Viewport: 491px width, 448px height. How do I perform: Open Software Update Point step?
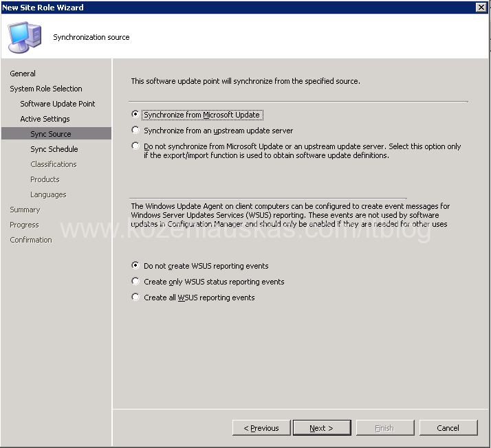pos(58,104)
